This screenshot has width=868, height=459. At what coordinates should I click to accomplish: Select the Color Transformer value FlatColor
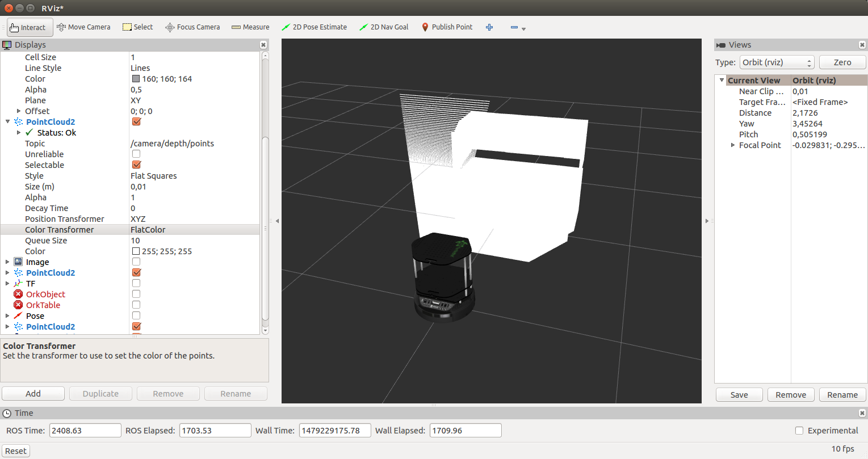[148, 230]
